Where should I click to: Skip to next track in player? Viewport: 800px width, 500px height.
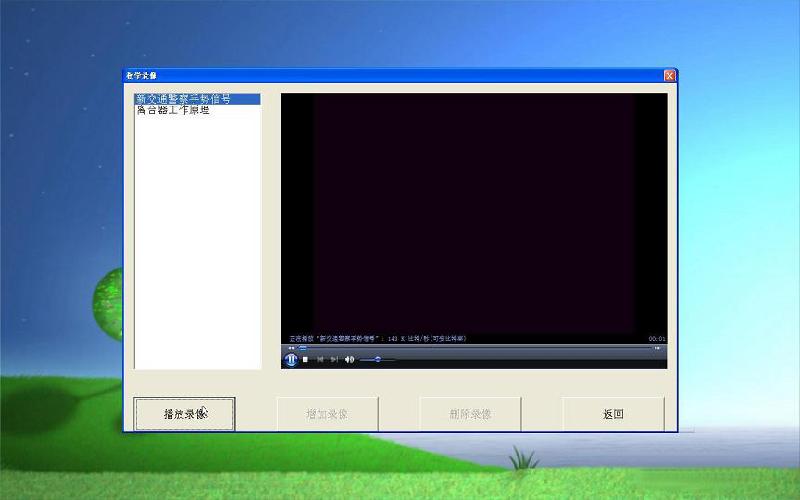click(x=334, y=359)
